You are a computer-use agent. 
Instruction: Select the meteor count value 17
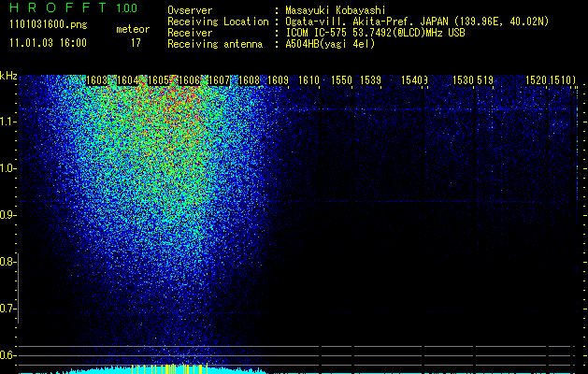(136, 43)
